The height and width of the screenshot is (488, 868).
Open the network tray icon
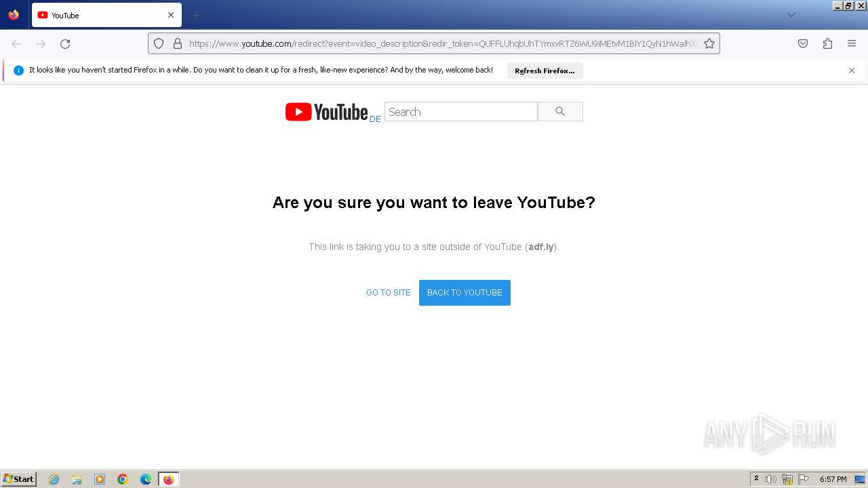[x=787, y=479]
